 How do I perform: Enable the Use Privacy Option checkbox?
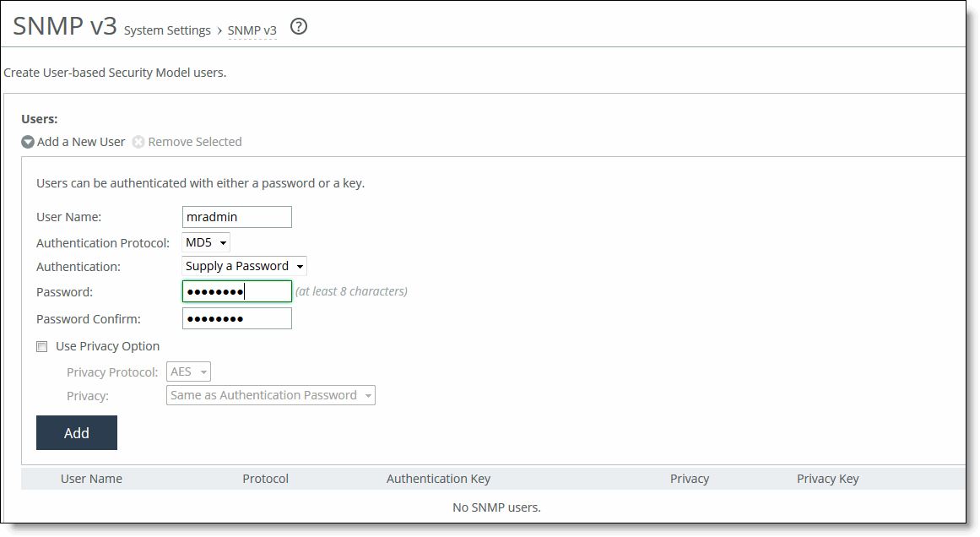pyautogui.click(x=41, y=346)
